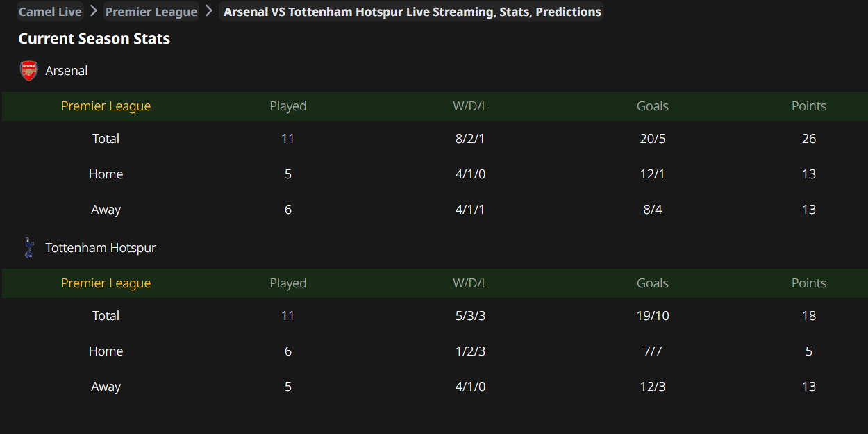Select the Tottenham Hotspur team name

coord(101,248)
